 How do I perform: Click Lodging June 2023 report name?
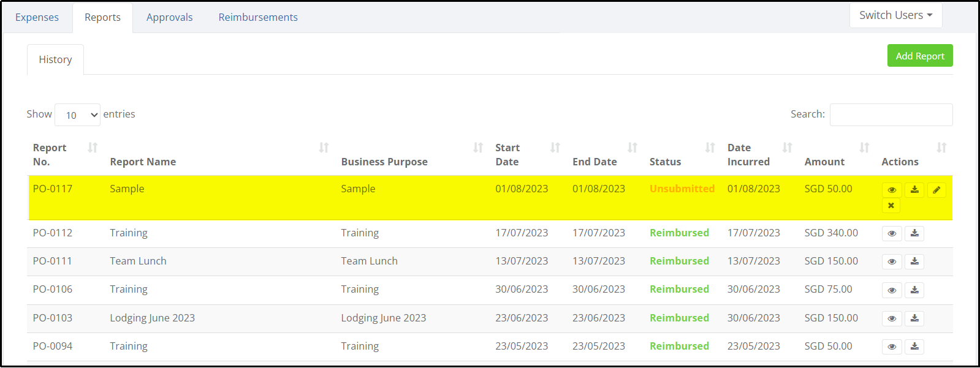[x=152, y=318]
